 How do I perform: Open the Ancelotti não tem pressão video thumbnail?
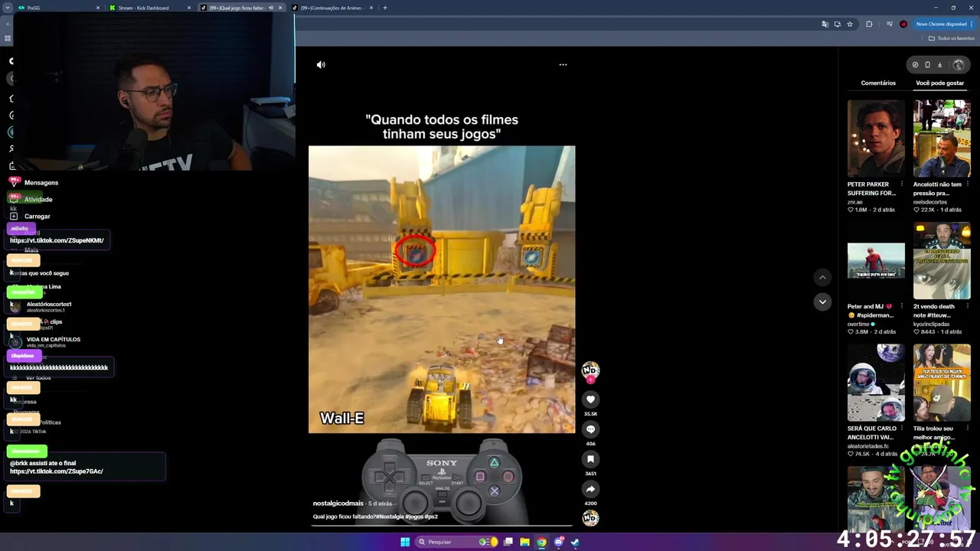(942, 139)
